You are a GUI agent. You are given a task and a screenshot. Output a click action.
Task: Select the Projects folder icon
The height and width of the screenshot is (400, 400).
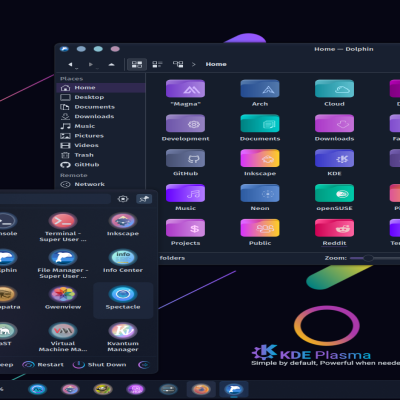point(185,228)
